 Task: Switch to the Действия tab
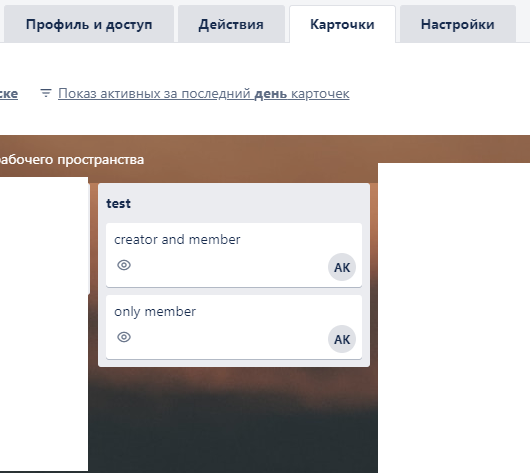coord(231,24)
